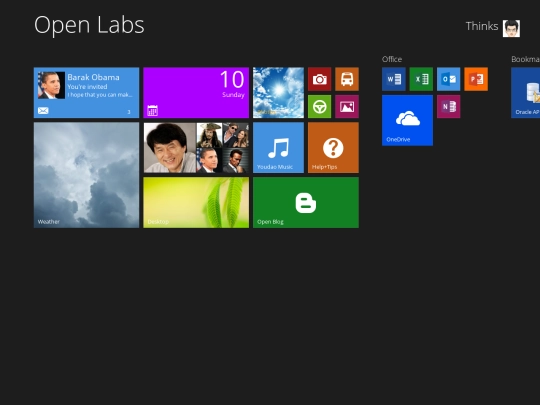Screen dimensions: 540x405
Task: Open the purple calendar tile showing 10 Sunday
Action: point(196,93)
